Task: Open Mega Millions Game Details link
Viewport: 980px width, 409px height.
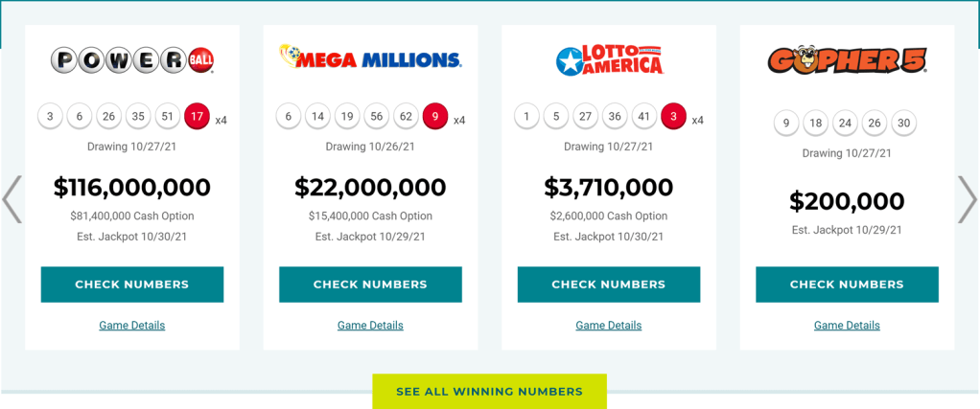Action: [x=370, y=326]
